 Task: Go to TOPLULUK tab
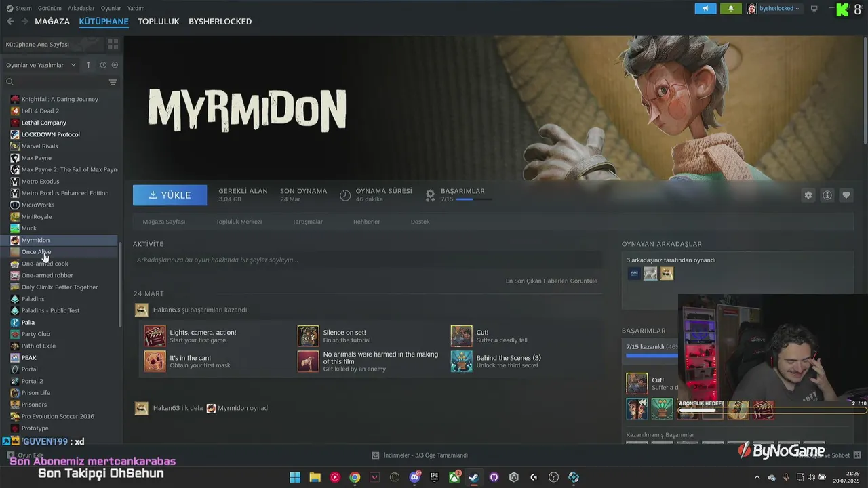(159, 22)
